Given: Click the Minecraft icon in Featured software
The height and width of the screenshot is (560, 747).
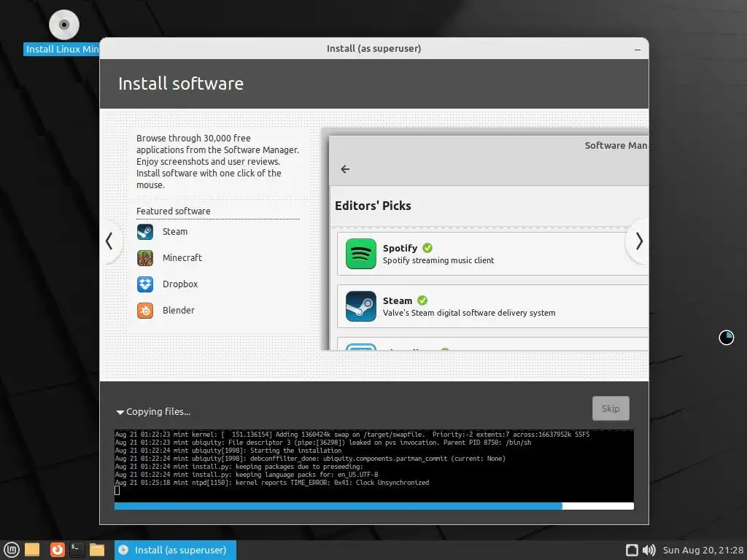Looking at the screenshot, I should pyautogui.click(x=145, y=258).
